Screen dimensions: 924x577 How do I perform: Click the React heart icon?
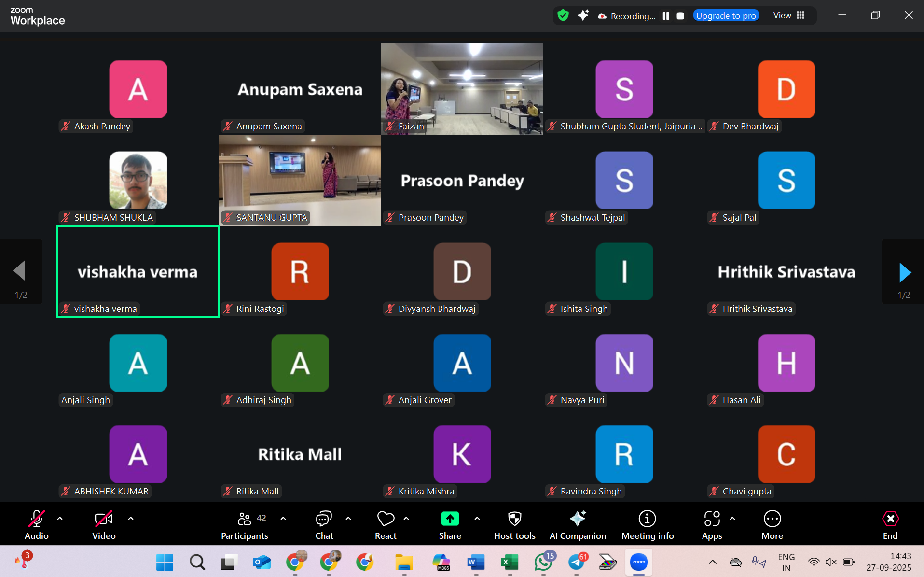pos(386,519)
